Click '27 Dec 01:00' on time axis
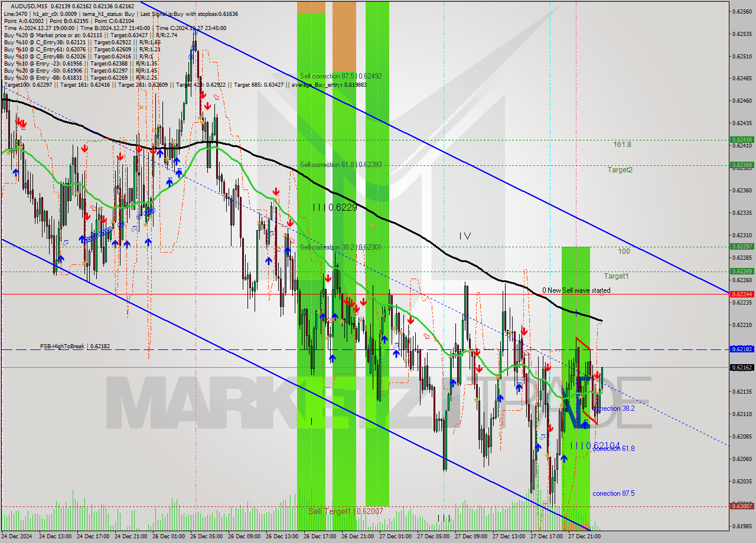 [395, 537]
